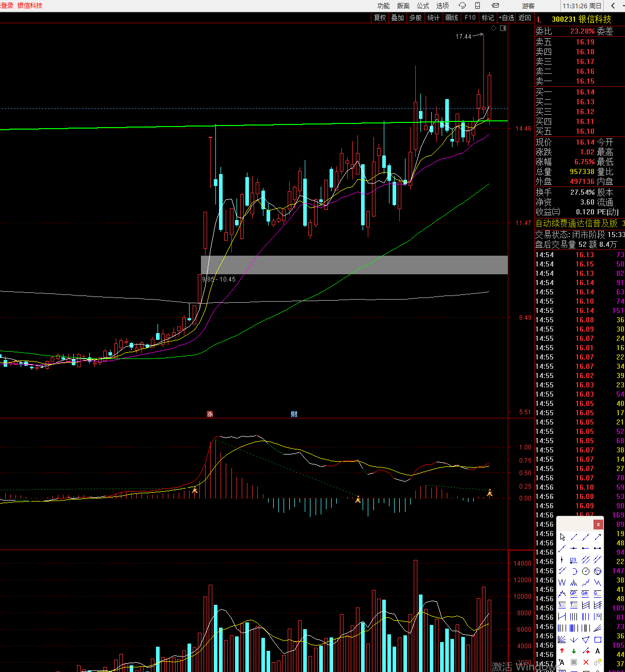
Task: Choose the circumscribed triangle circle tool
Action: pyautogui.click(x=598, y=571)
